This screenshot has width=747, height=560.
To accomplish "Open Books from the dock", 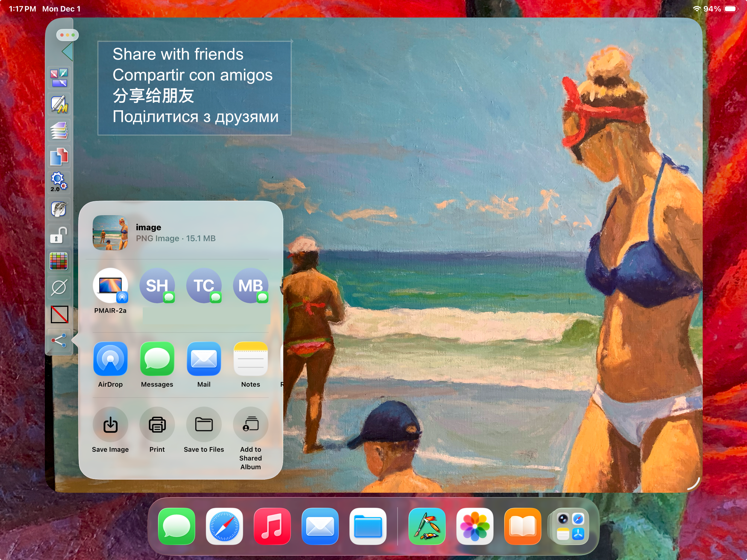I will click(523, 526).
